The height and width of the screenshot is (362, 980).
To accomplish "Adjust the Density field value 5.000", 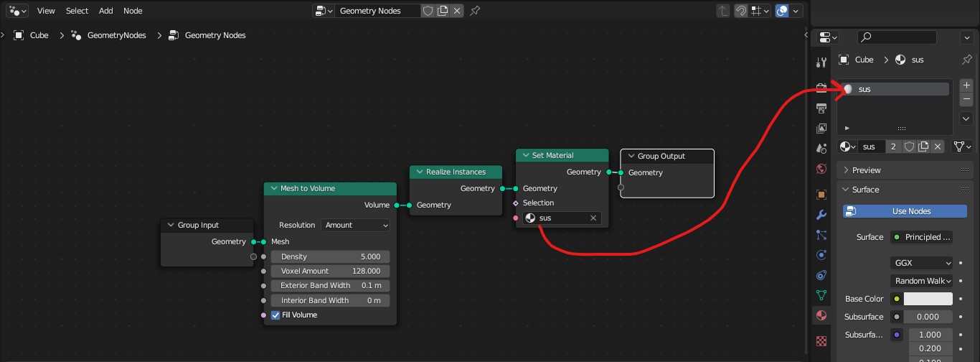I will pyautogui.click(x=330, y=256).
